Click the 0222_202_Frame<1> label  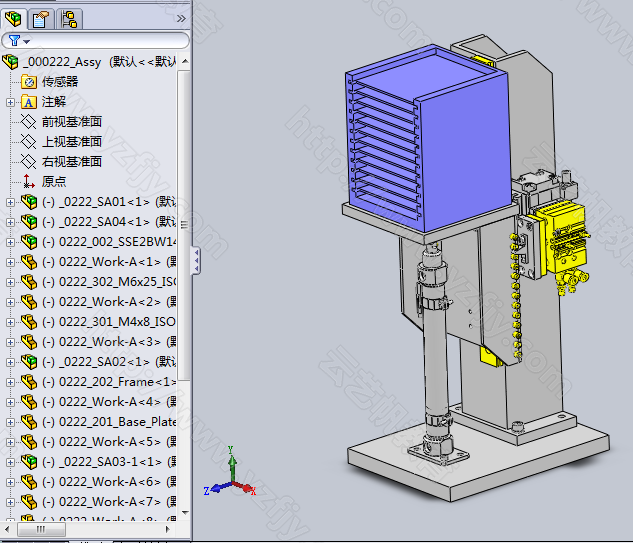(x=109, y=382)
